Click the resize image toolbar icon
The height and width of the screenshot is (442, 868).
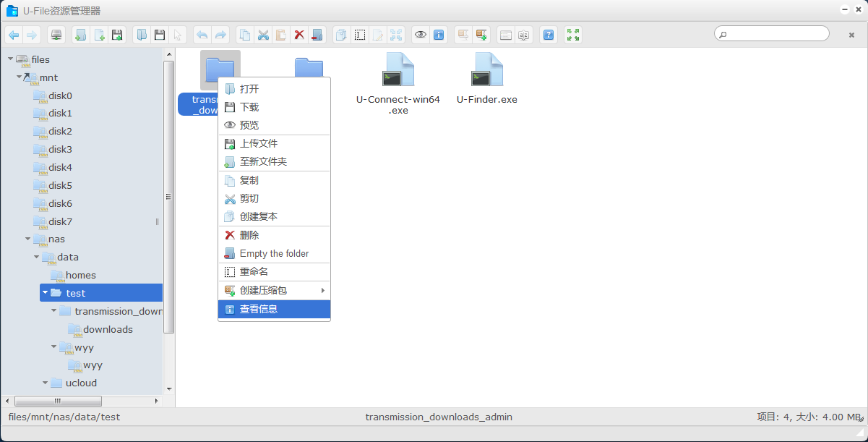coord(396,35)
